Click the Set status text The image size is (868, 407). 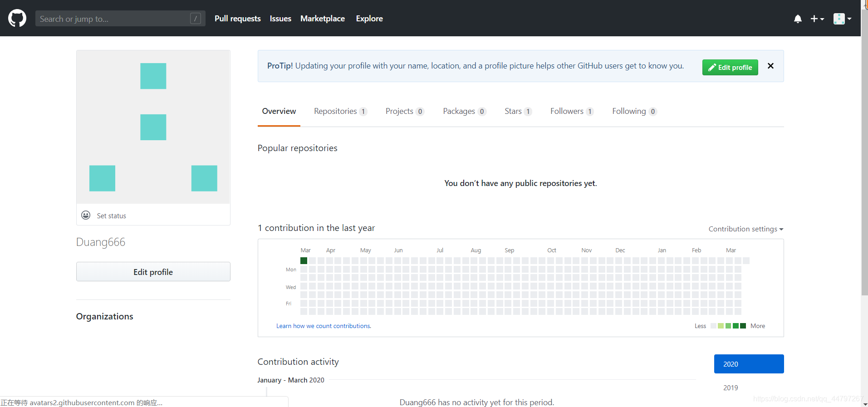[112, 216]
